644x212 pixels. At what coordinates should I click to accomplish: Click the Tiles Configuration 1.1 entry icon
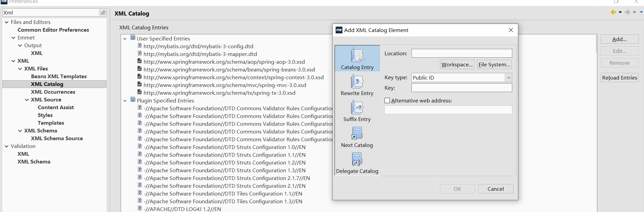pos(140,193)
